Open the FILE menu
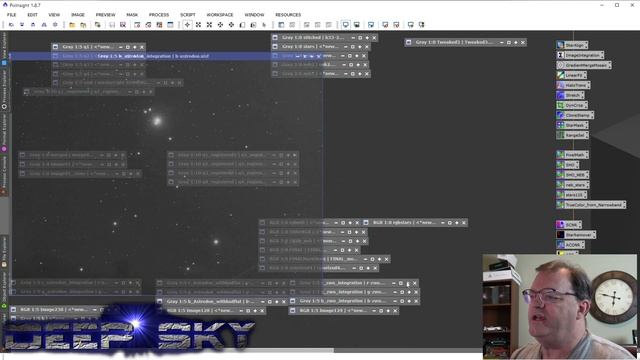Screen dimensions: 640x360 tap(11, 15)
